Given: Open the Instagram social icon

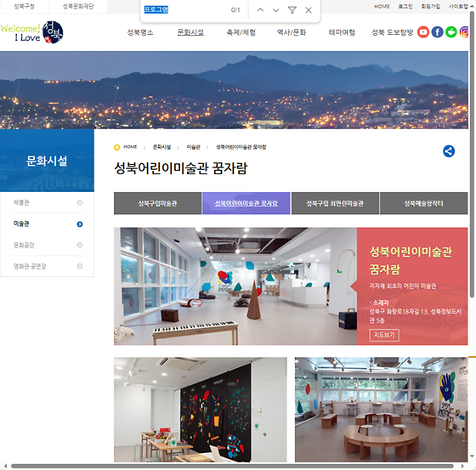Looking at the screenshot, I should tap(464, 32).
